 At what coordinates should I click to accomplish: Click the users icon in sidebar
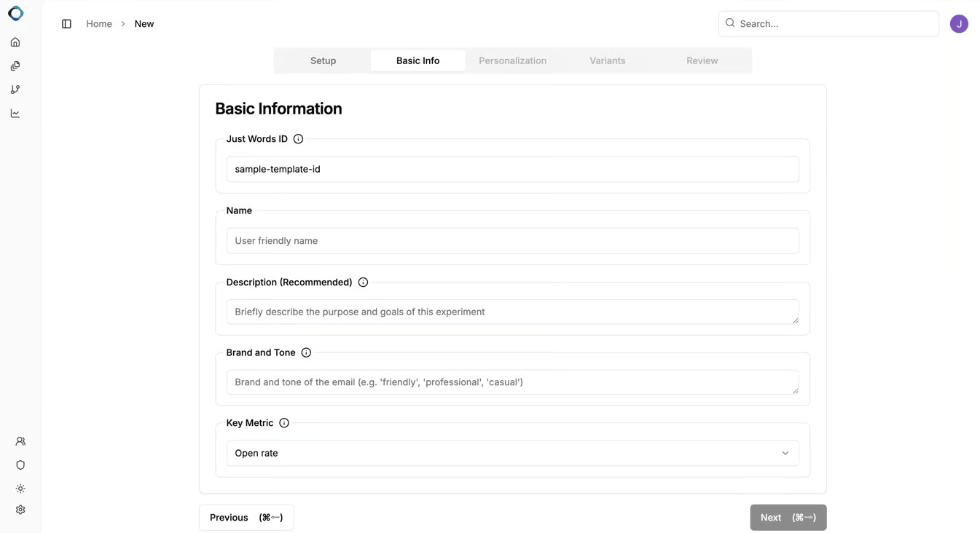click(20, 441)
